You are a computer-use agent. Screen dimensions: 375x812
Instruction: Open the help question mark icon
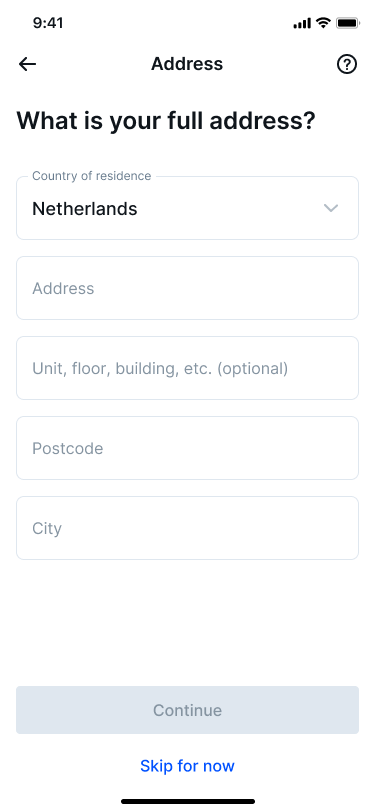347,64
